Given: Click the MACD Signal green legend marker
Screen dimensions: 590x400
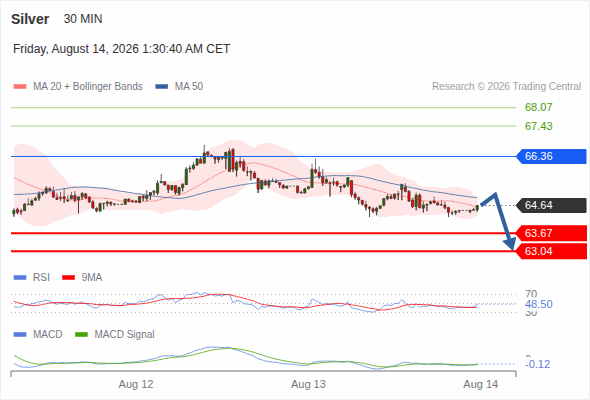Looking at the screenshot, I should click(81, 334).
